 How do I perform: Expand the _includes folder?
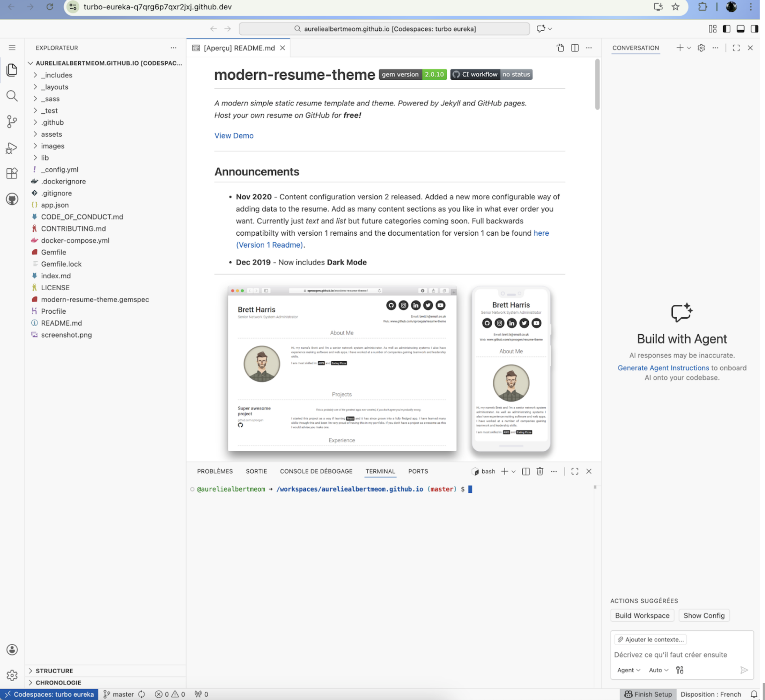click(x=57, y=75)
